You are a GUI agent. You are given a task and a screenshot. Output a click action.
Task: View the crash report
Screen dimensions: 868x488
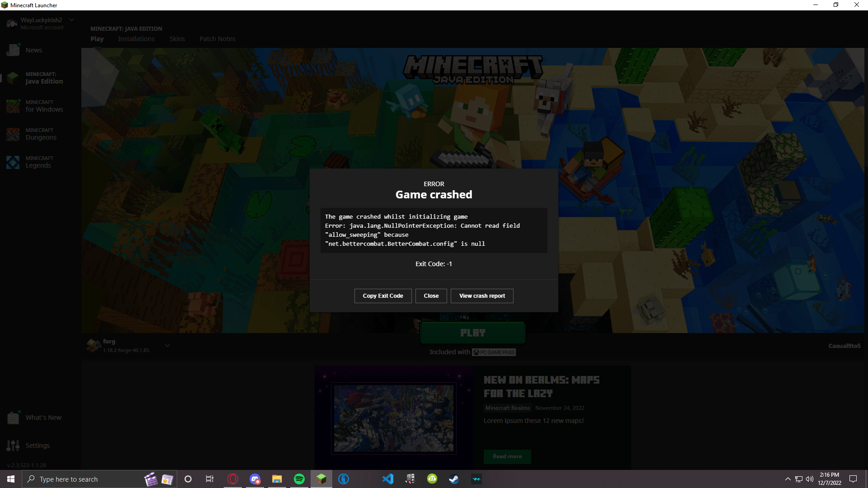pos(482,296)
